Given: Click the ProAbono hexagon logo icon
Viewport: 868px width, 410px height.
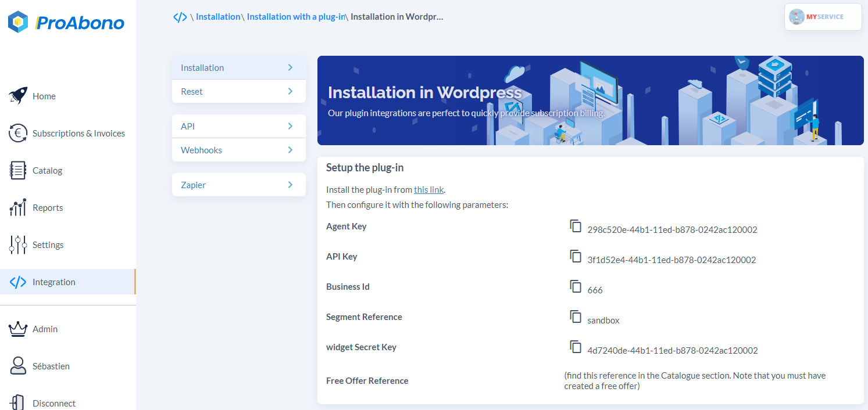Looking at the screenshot, I should 18,22.
